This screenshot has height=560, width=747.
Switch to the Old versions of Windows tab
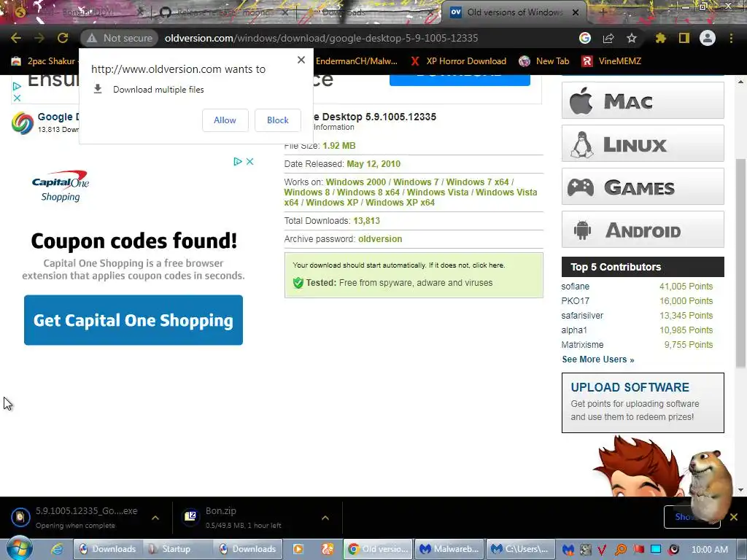(x=515, y=12)
